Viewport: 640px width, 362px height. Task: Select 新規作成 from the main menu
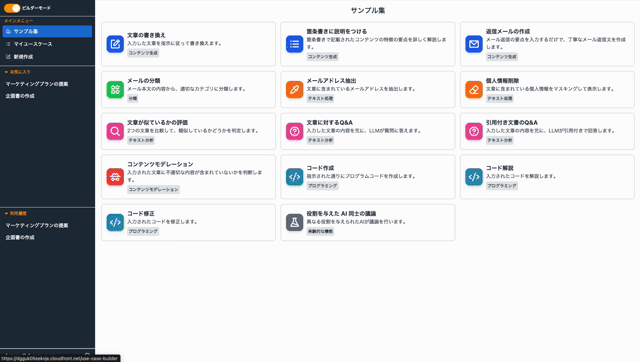coord(47,57)
